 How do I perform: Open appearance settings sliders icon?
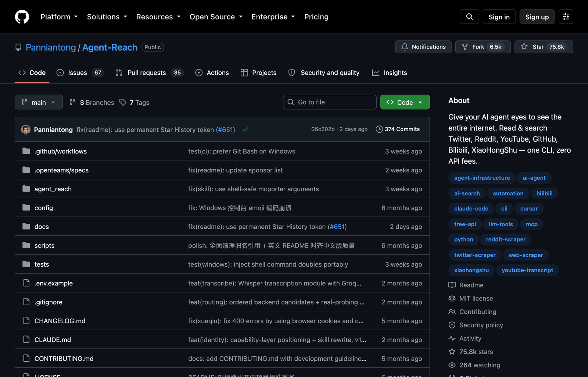click(x=566, y=17)
